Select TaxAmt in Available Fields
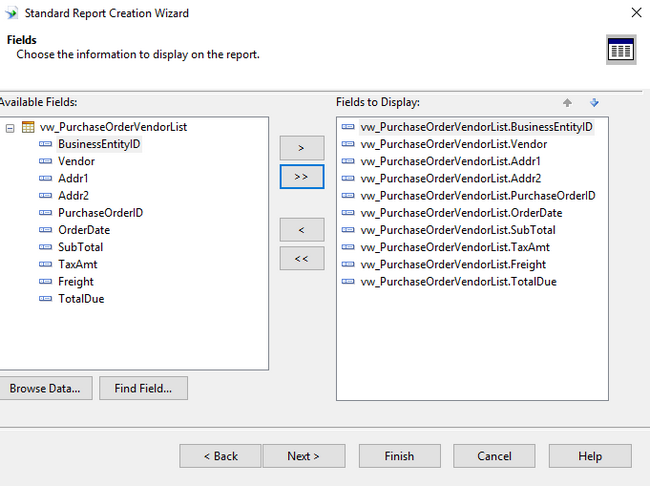The height and width of the screenshot is (486, 650). pyautogui.click(x=78, y=265)
